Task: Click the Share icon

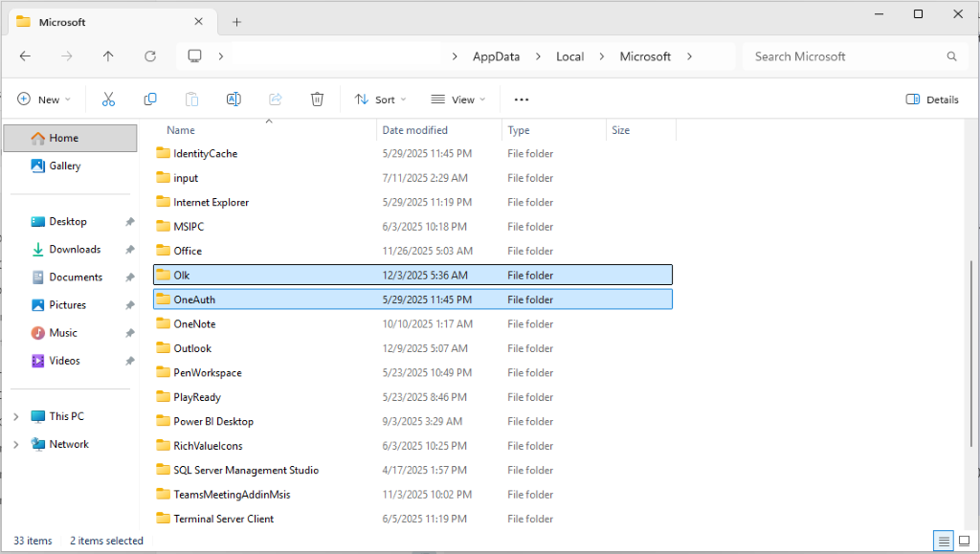Action: pos(275,100)
